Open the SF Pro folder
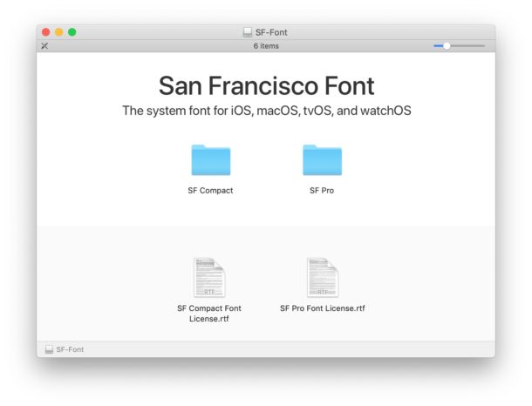The image size is (532, 406). click(322, 160)
